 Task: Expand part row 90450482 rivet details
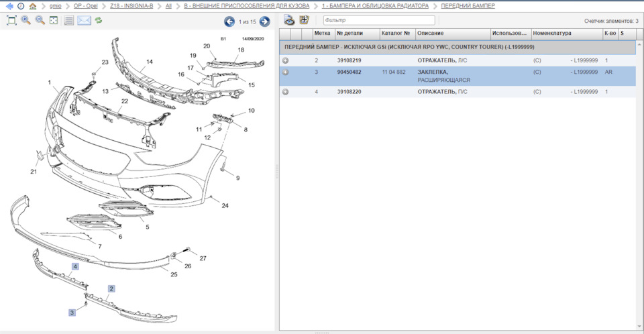click(x=285, y=72)
